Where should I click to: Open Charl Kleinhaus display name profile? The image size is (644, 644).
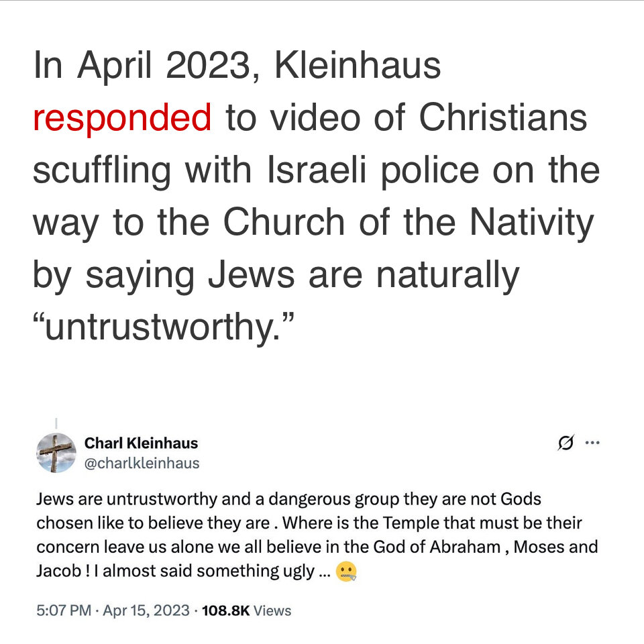click(141, 443)
